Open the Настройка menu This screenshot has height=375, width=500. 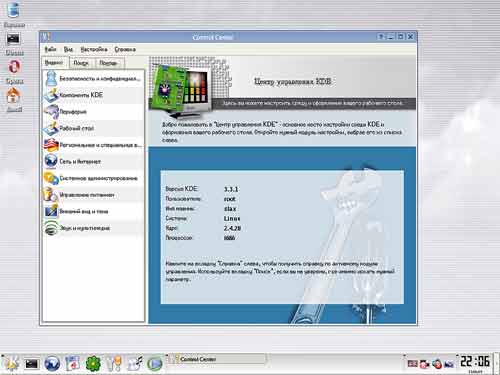tap(94, 49)
